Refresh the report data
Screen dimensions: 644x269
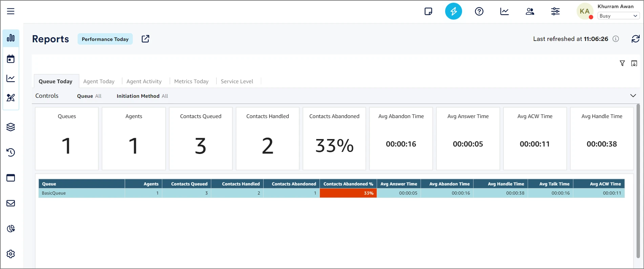635,39
